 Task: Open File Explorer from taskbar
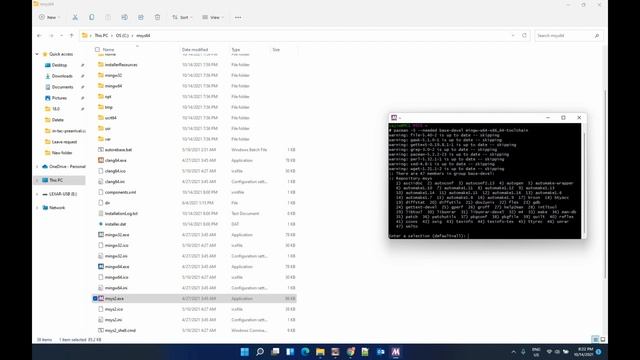tap(320, 351)
